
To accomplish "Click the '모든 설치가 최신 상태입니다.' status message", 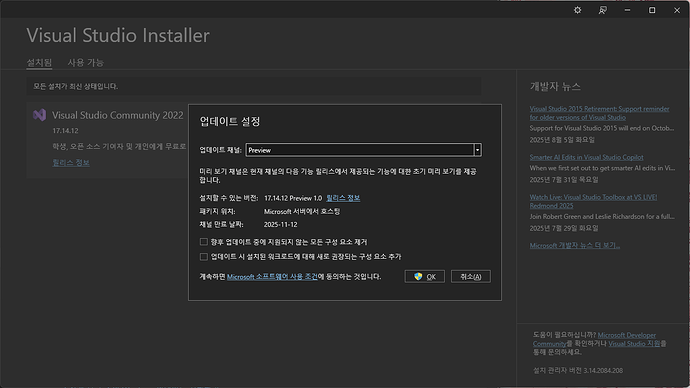I will (x=76, y=86).
